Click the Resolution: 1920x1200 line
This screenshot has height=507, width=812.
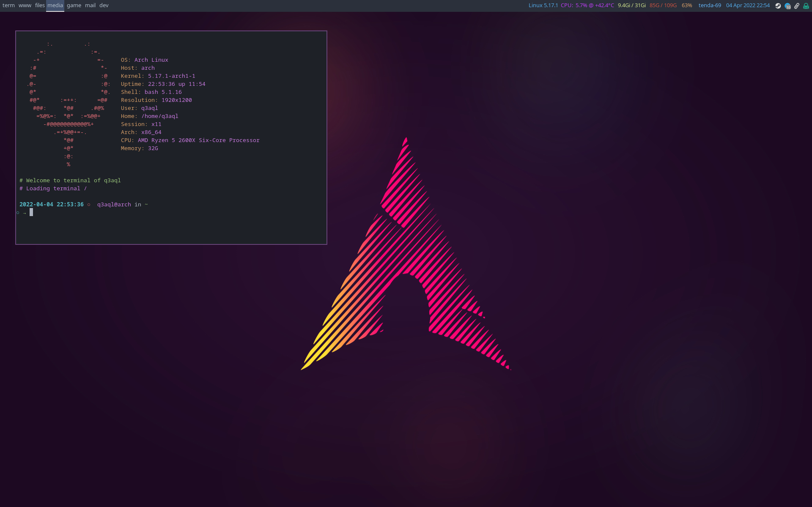pyautogui.click(x=156, y=100)
